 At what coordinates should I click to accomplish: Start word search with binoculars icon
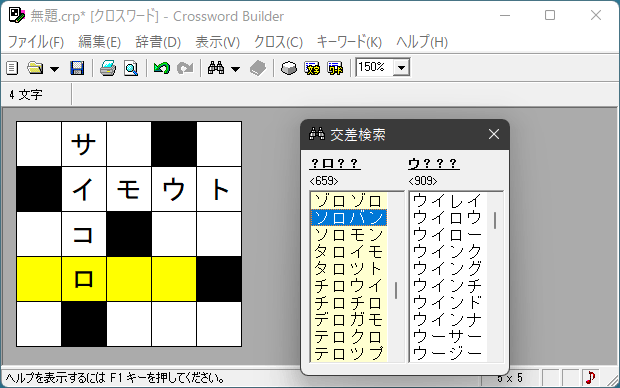pos(216,68)
